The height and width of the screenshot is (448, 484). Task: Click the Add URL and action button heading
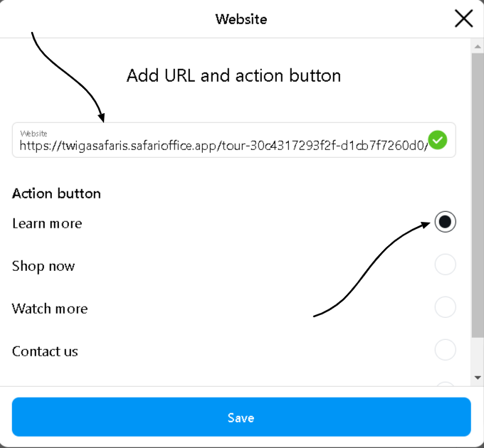[x=233, y=75]
